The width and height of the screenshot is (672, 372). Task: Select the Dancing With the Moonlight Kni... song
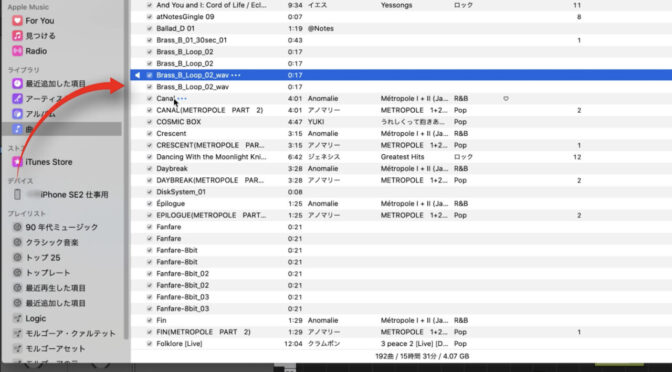pos(211,157)
